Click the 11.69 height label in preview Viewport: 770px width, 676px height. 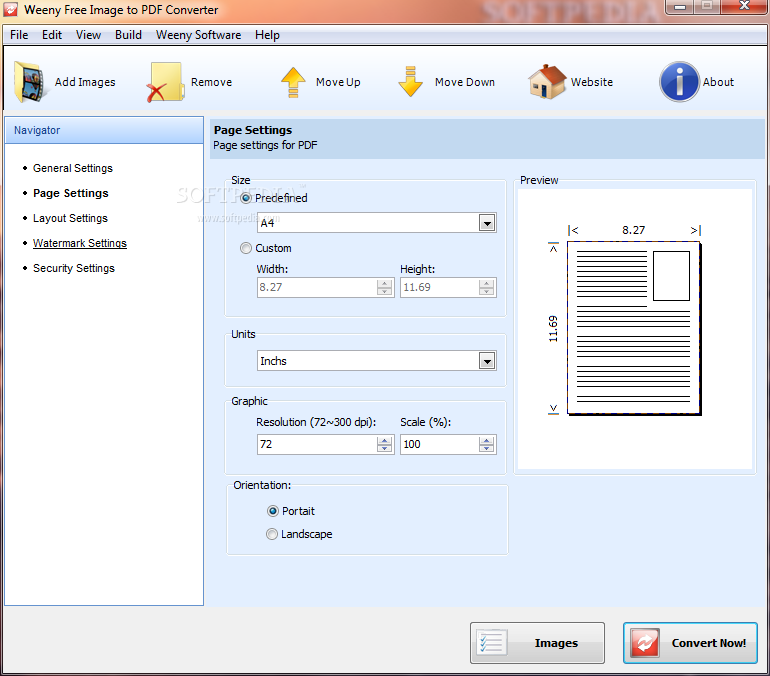click(x=553, y=328)
